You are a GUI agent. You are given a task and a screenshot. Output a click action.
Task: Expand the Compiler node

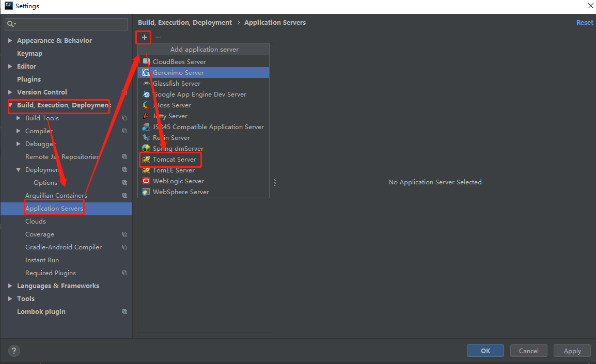click(x=18, y=131)
